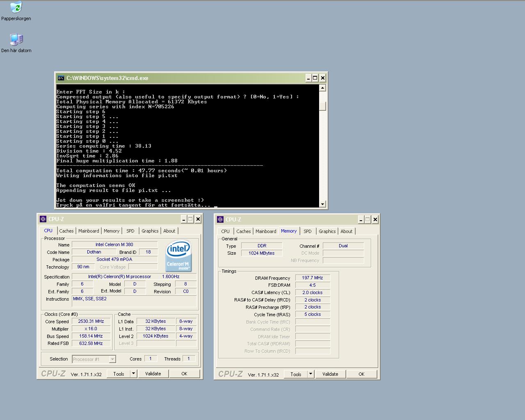Click the Threads count field
Screen dimensions: 525x420
pos(189,358)
